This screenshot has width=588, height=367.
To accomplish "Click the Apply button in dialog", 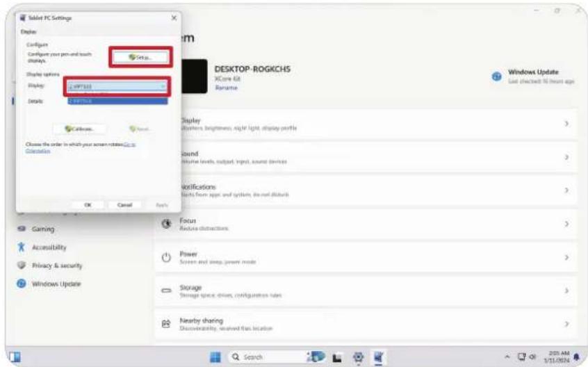I will point(162,205).
